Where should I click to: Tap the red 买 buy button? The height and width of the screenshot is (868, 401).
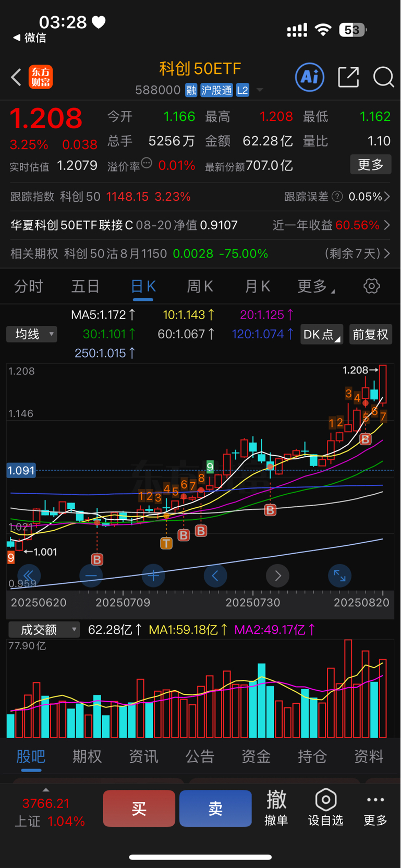pos(139,808)
